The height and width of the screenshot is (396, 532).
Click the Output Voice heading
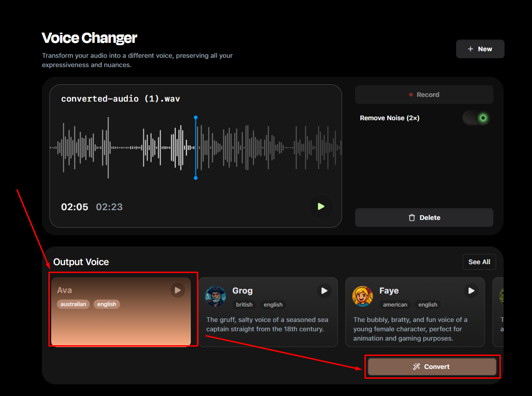[x=81, y=262]
